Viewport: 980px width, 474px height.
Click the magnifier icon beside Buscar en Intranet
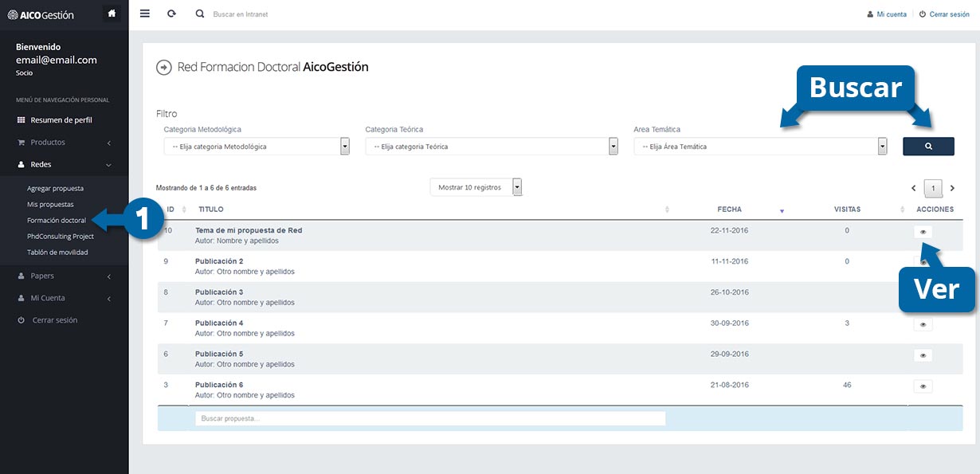[200, 14]
